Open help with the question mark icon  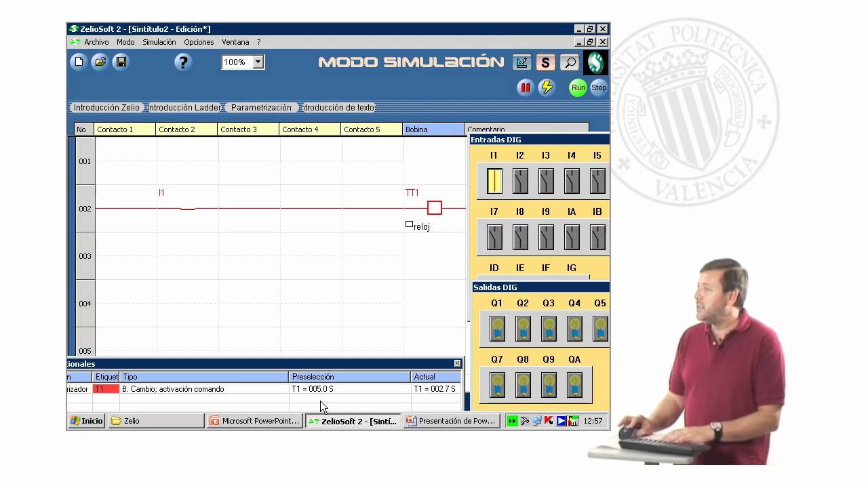(183, 62)
